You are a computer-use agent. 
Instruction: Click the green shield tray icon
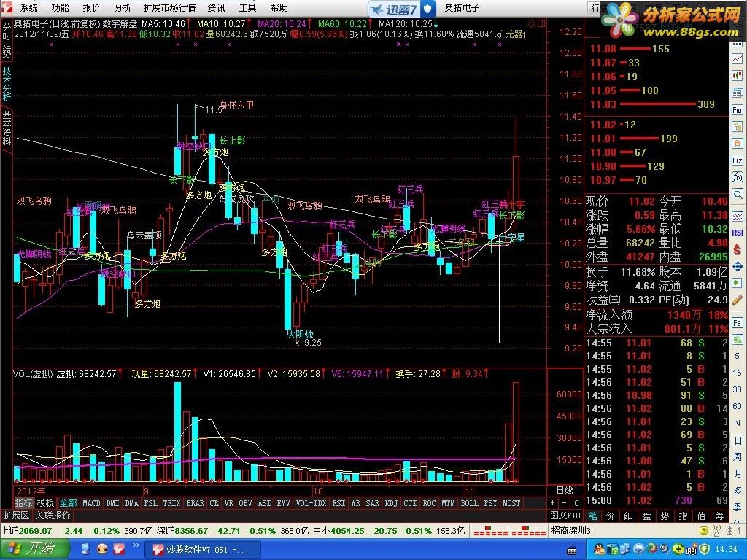(x=705, y=550)
